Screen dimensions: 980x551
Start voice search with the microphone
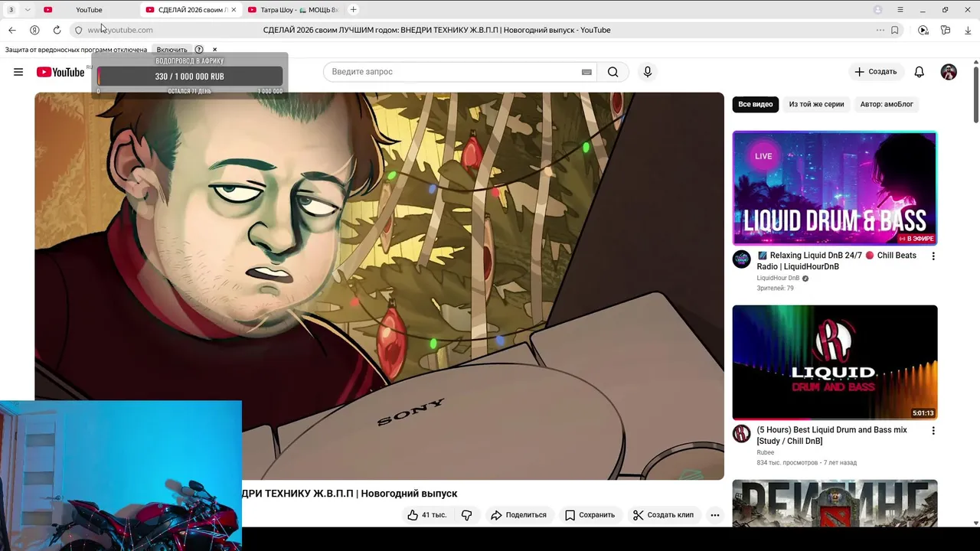click(648, 72)
